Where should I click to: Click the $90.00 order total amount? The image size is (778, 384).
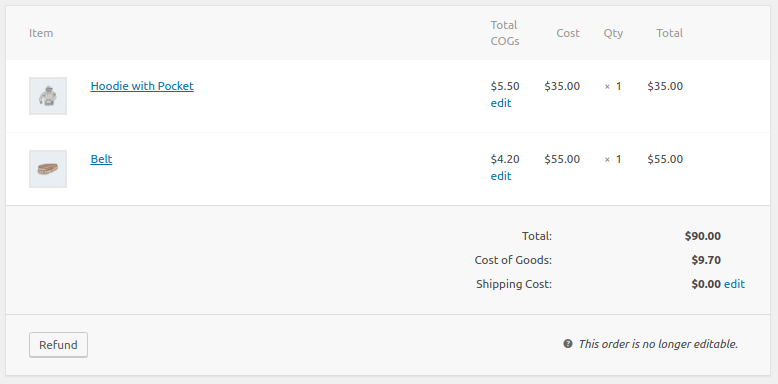click(703, 236)
